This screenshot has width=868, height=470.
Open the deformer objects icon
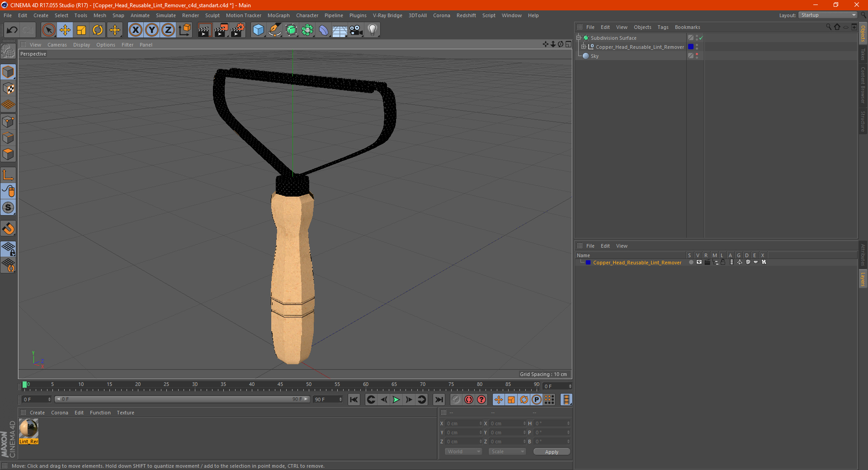tap(324, 30)
